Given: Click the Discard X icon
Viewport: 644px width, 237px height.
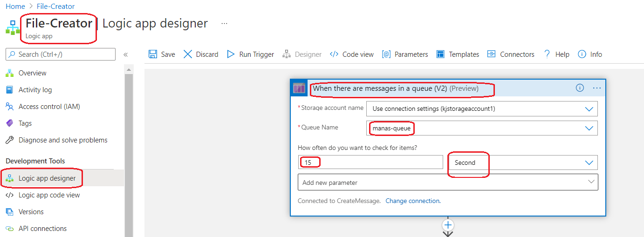Looking at the screenshot, I should click(x=188, y=54).
